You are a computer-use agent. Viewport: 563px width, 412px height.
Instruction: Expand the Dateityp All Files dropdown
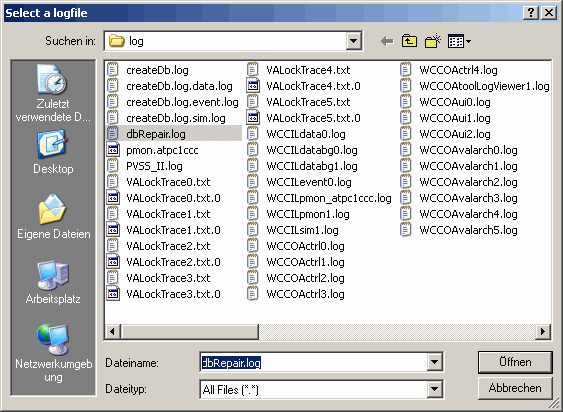434,389
